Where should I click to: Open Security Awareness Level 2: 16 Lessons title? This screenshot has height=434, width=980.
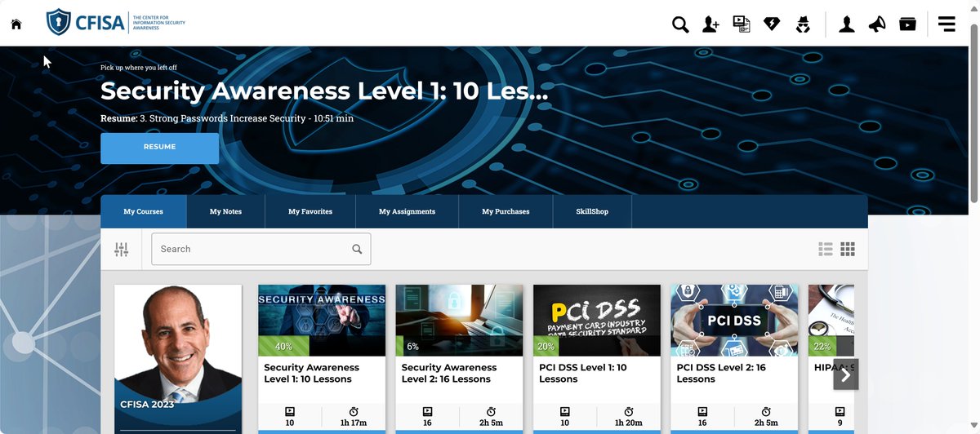[449, 373]
